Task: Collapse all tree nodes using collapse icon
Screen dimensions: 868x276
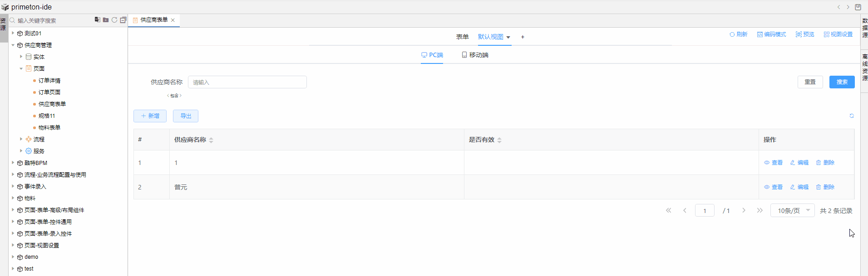Action: click(x=123, y=20)
